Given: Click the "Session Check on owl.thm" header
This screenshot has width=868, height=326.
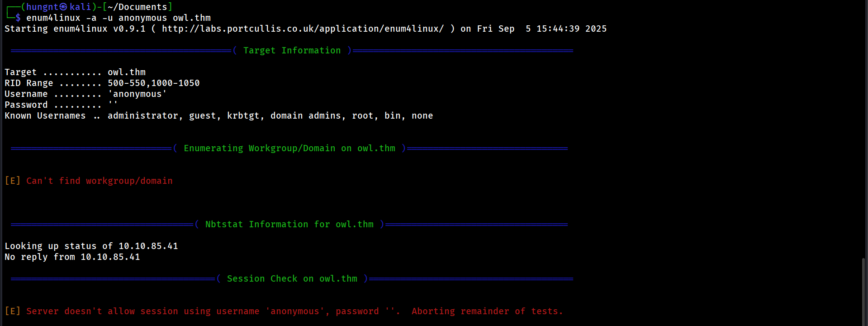Looking at the screenshot, I should (292, 278).
